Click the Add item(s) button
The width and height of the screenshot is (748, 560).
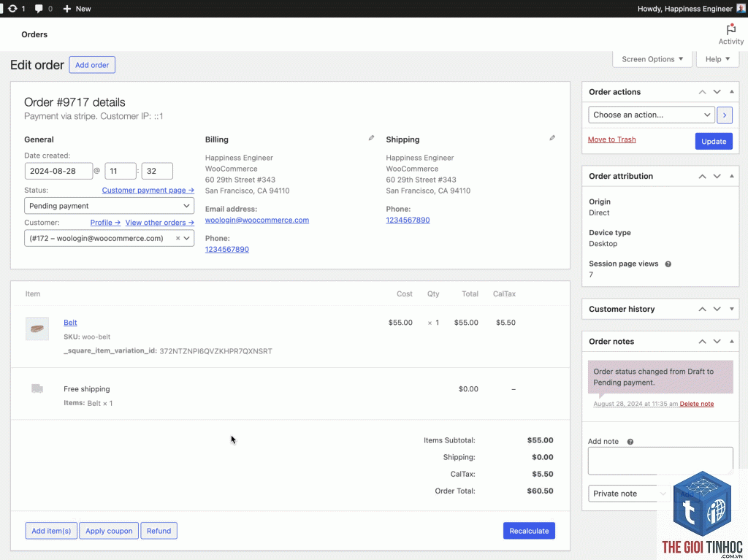(51, 530)
